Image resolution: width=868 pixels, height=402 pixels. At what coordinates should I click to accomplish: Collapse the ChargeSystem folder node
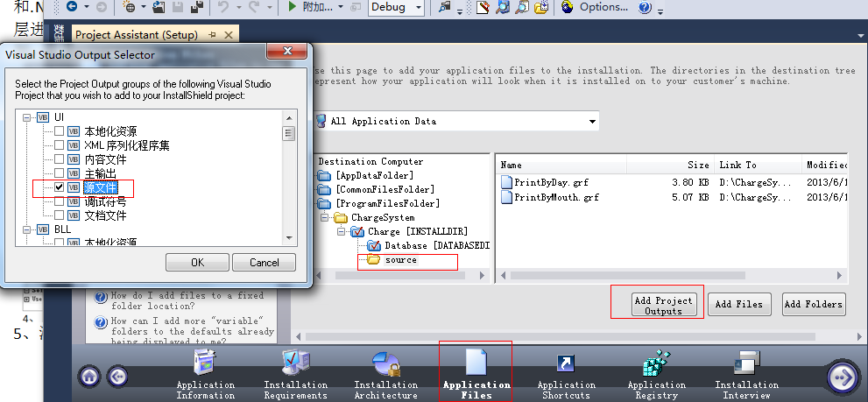coord(324,217)
